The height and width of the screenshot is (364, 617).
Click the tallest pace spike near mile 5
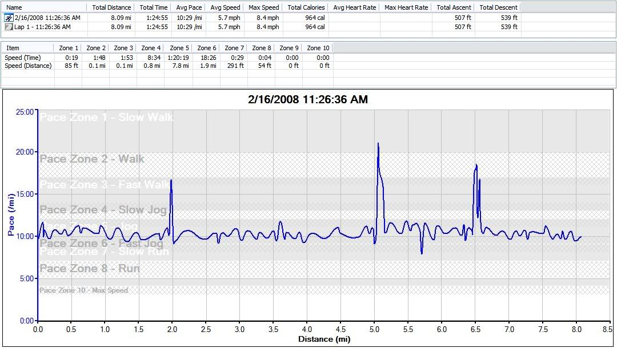[x=378, y=145]
